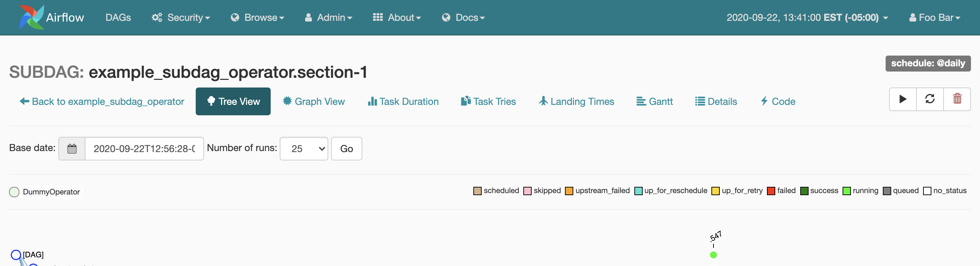Viewport: 980px width, 266px height.
Task: Refresh the DAG using circular arrows icon
Action: pos(930,99)
